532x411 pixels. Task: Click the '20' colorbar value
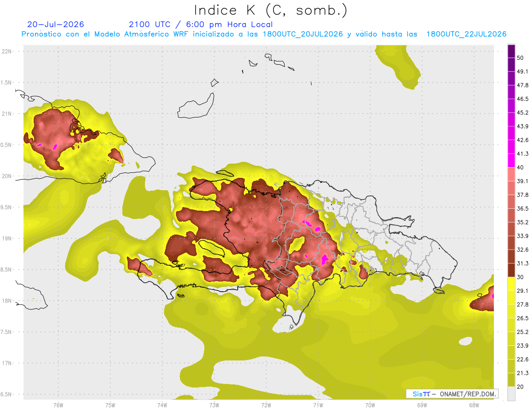(520, 387)
